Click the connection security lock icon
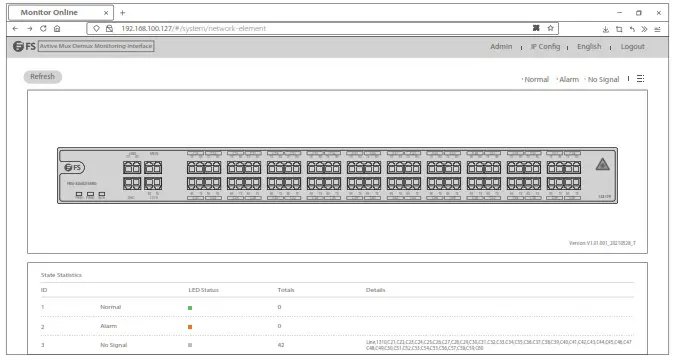The image size is (674, 361). pos(110,28)
